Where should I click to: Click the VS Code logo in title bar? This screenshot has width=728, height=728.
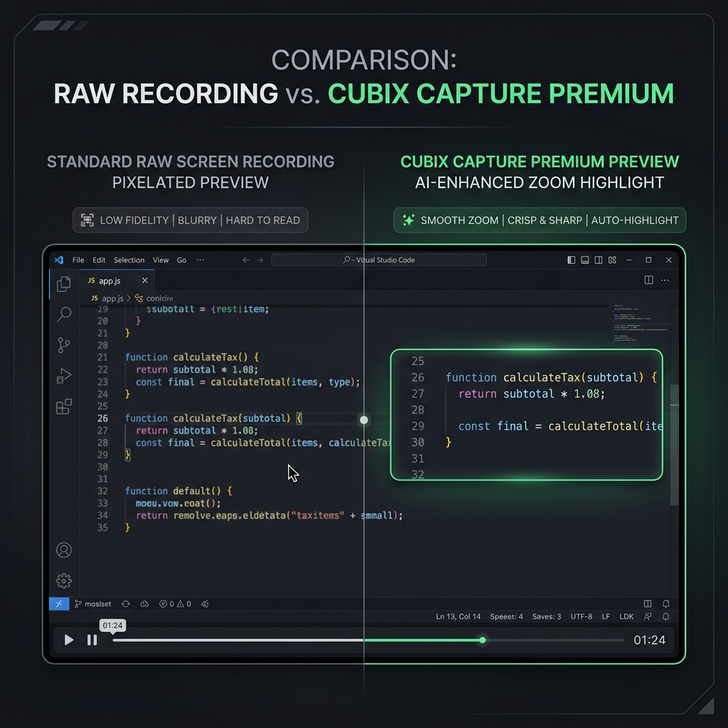59,260
